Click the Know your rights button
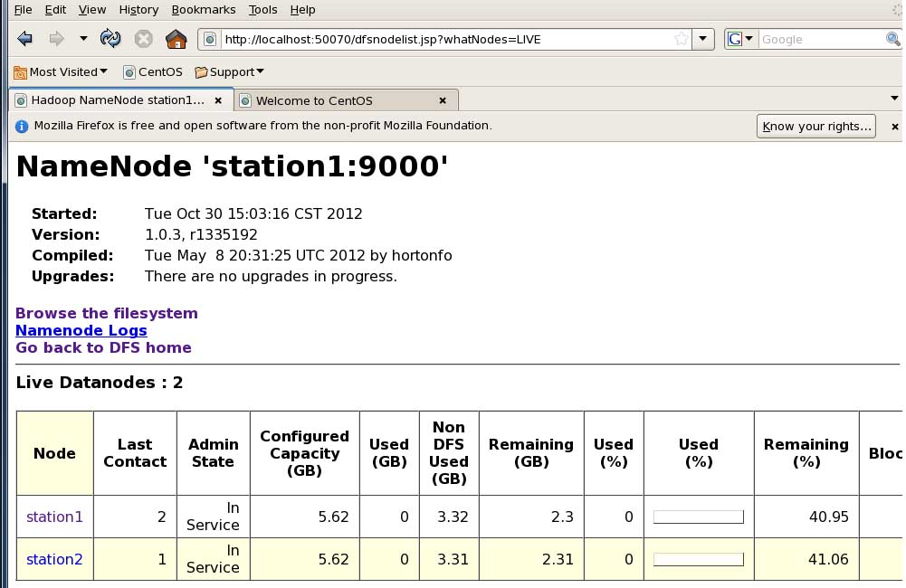906x588 pixels. 815,126
